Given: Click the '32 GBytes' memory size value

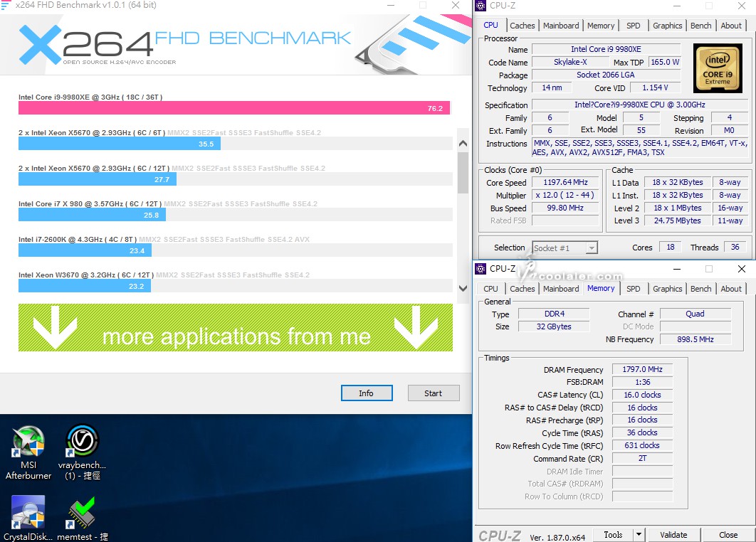Looking at the screenshot, I should pyautogui.click(x=554, y=326).
